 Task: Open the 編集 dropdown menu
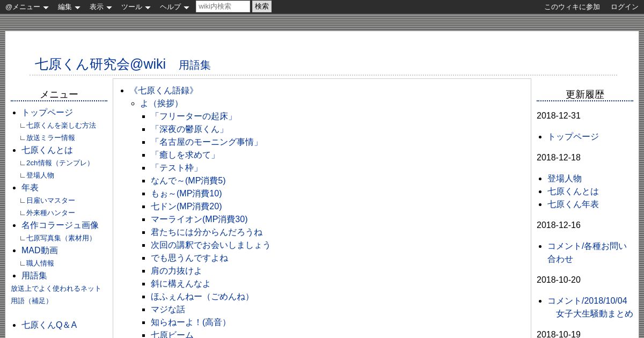point(69,7)
